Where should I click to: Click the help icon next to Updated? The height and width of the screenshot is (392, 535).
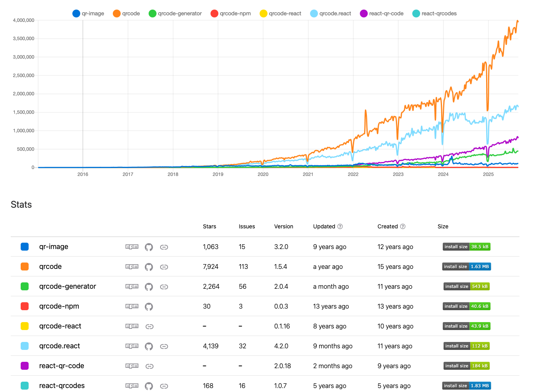(340, 226)
